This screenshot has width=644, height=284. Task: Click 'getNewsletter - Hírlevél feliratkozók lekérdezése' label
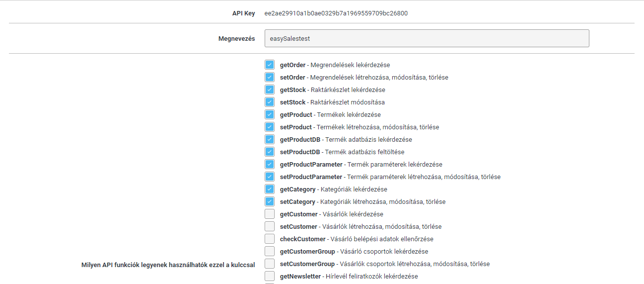pyautogui.click(x=349, y=277)
